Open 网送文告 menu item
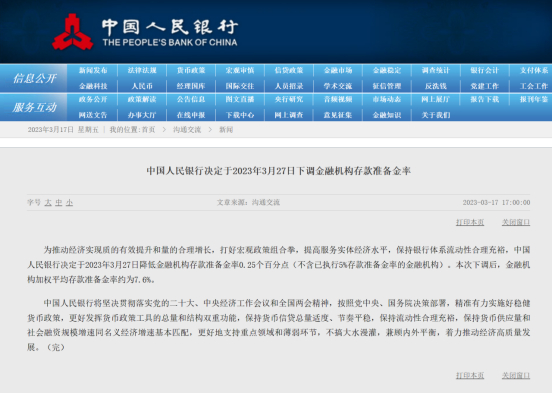Image resolution: width=553 pixels, height=394 pixels. (x=93, y=115)
